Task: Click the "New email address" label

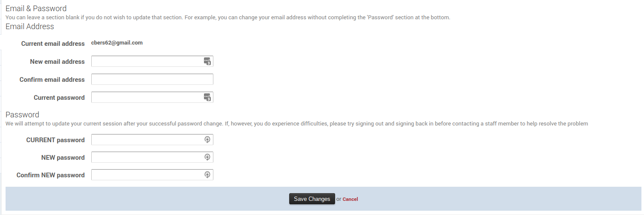Action: pyautogui.click(x=57, y=62)
